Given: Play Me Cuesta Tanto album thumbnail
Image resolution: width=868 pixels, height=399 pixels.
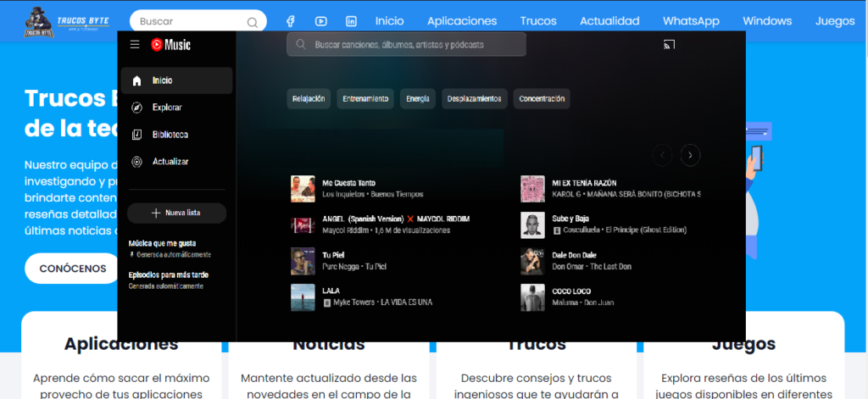Looking at the screenshot, I should click(303, 189).
